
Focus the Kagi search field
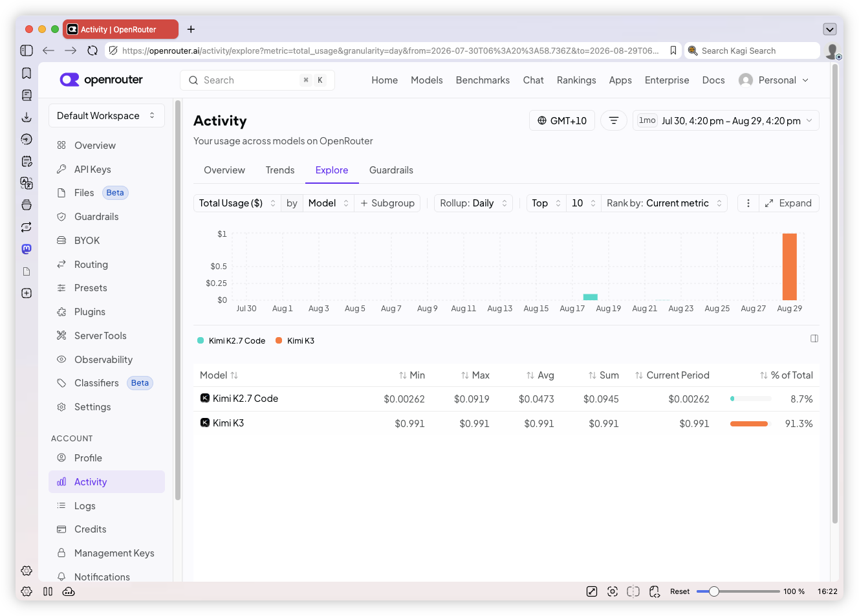point(752,50)
